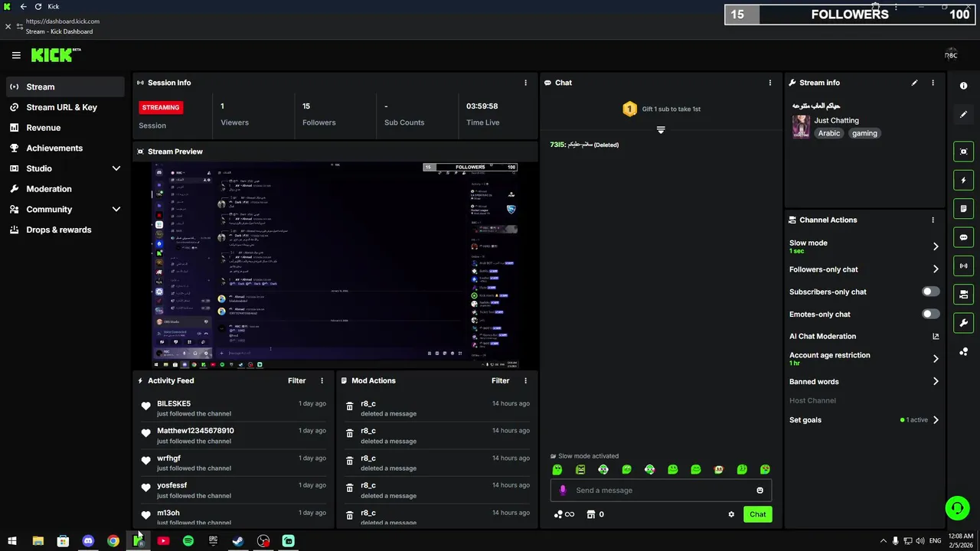This screenshot has width=980, height=551.
Task: Select Stream in the sidebar
Action: pyautogui.click(x=65, y=86)
